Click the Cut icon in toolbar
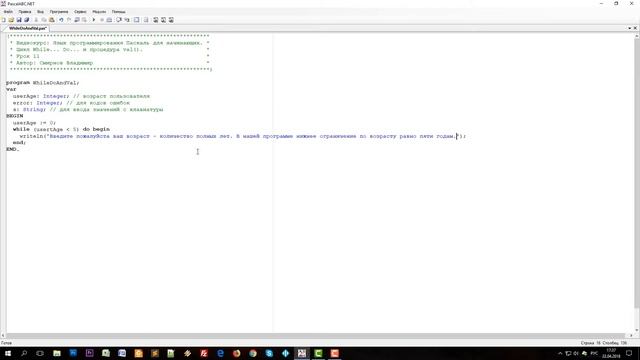The height and width of the screenshot is (360, 640). pyautogui.click(x=36, y=20)
